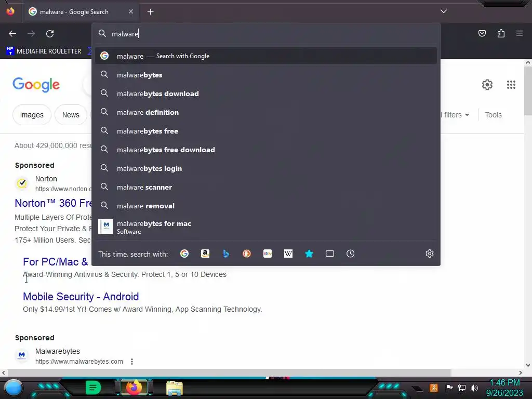Open the Norton 360 sponsored headline

click(54, 203)
